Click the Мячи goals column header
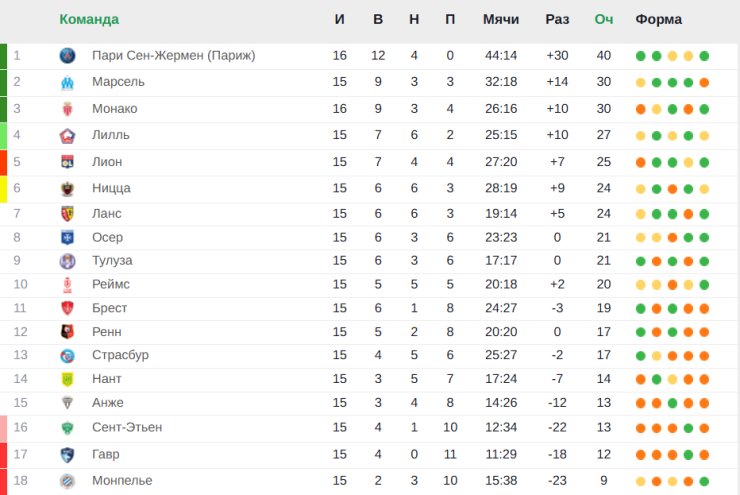The width and height of the screenshot is (740, 495). tap(501, 19)
